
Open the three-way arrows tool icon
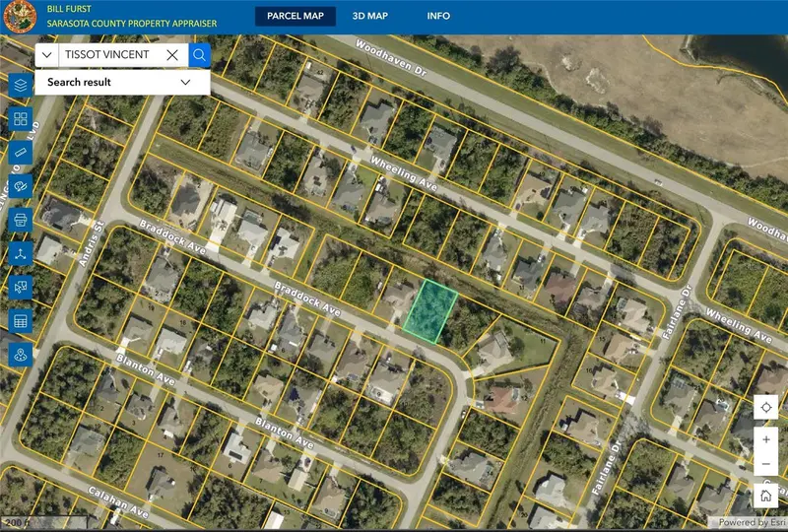coord(21,254)
